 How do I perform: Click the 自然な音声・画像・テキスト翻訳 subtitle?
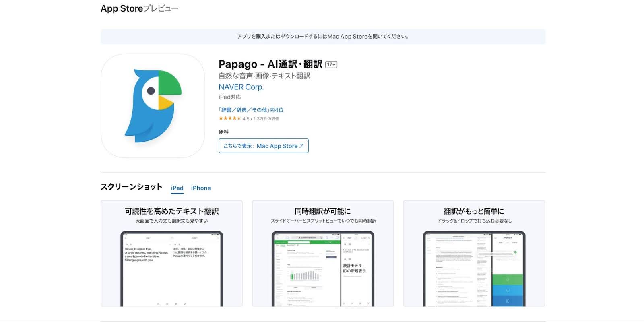tap(264, 76)
